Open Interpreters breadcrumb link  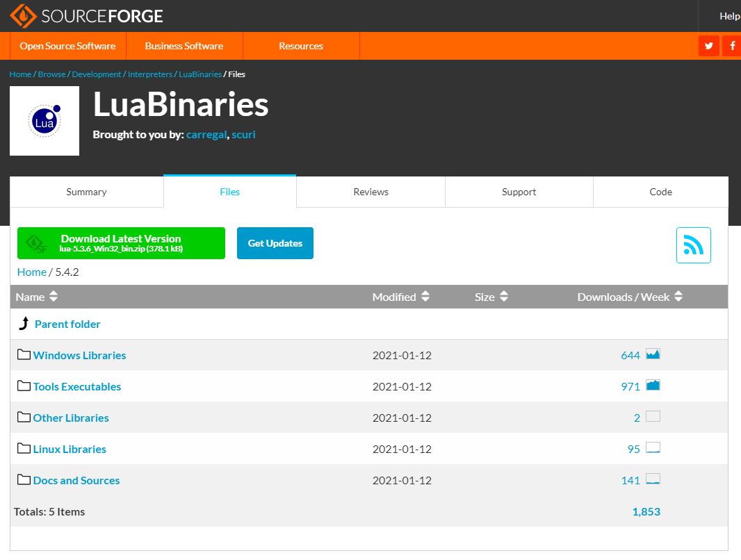coord(150,74)
